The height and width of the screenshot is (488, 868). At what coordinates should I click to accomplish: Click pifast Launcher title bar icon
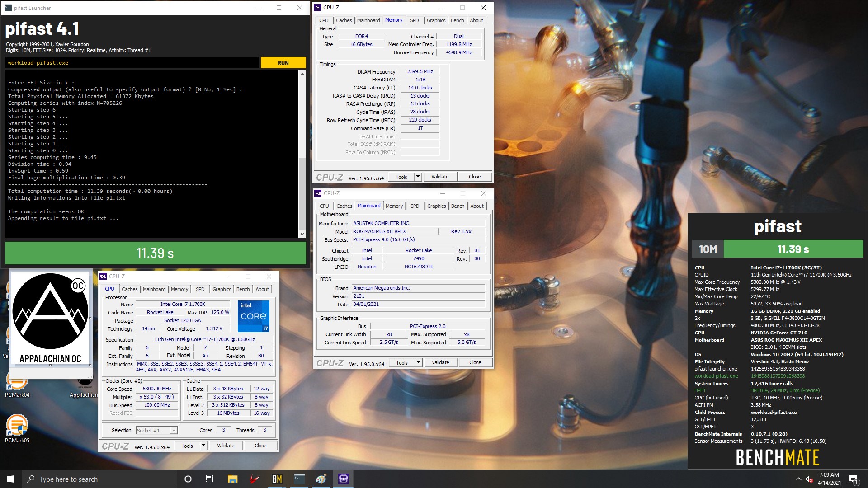point(8,8)
